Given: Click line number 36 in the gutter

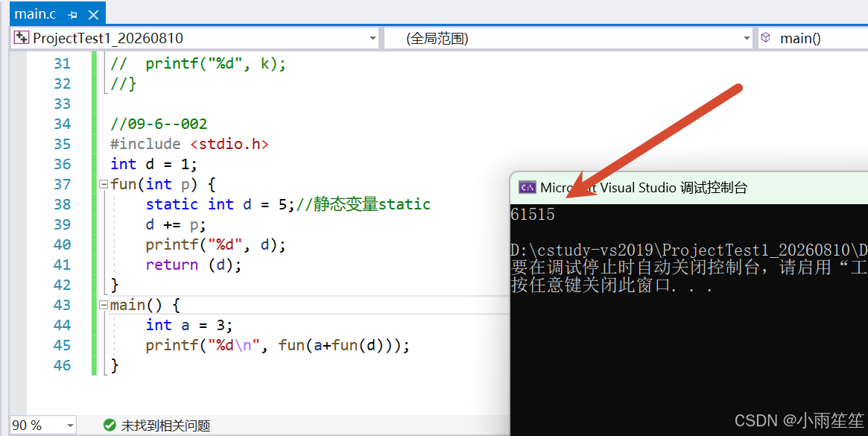Looking at the screenshot, I should (62, 164).
